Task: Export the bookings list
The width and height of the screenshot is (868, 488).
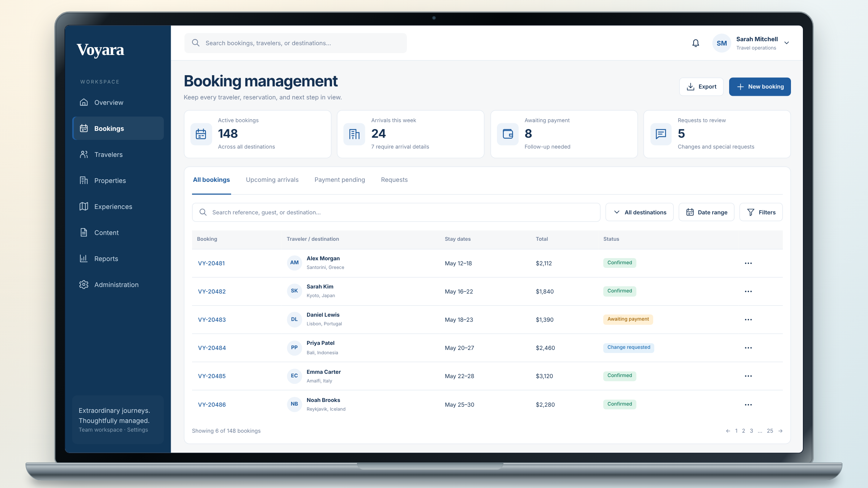Action: 701,87
